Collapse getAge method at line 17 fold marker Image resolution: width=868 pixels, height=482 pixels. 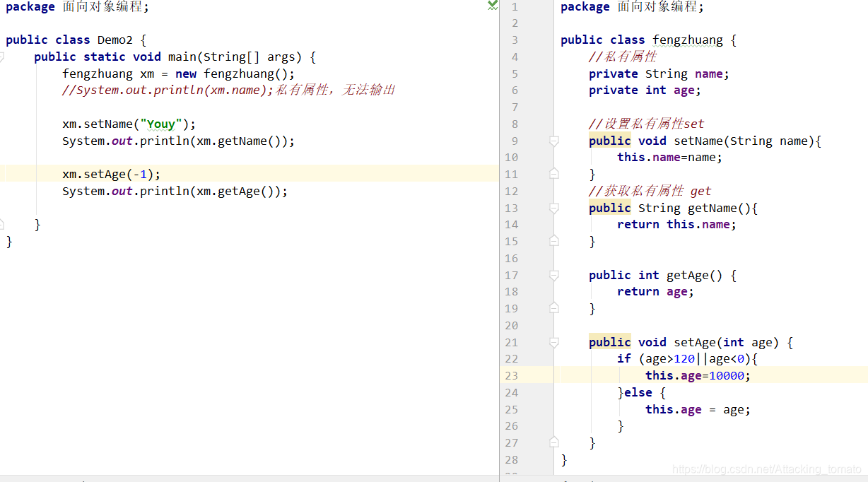554,276
